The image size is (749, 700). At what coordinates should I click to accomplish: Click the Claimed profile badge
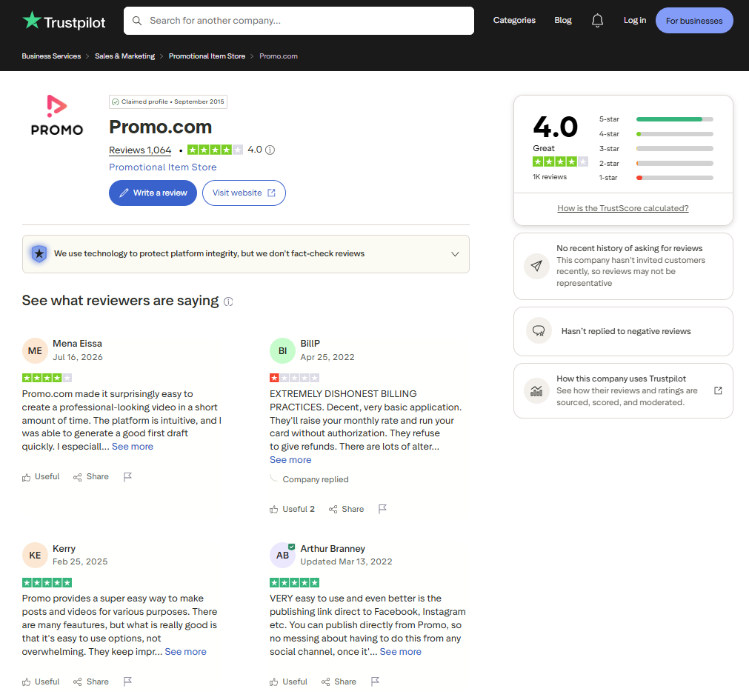(x=168, y=101)
